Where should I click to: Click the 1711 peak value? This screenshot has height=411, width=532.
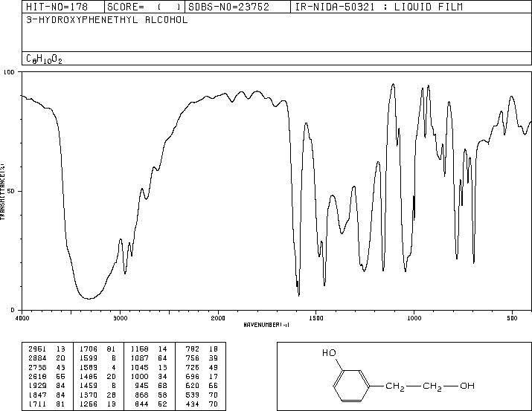37,404
